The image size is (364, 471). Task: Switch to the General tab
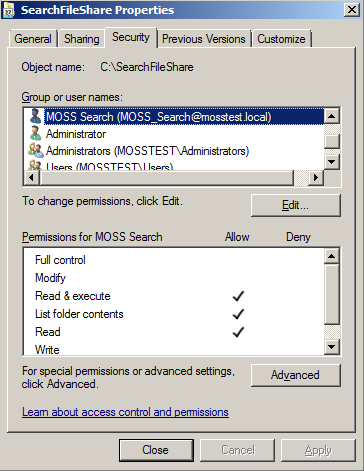tap(33, 39)
